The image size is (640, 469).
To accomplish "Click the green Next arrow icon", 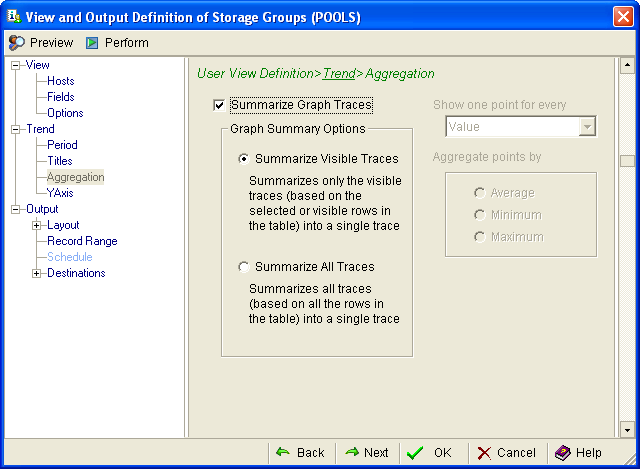I will (x=352, y=452).
